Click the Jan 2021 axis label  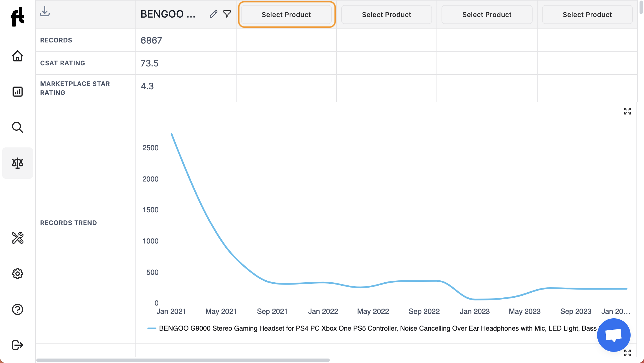tap(171, 311)
